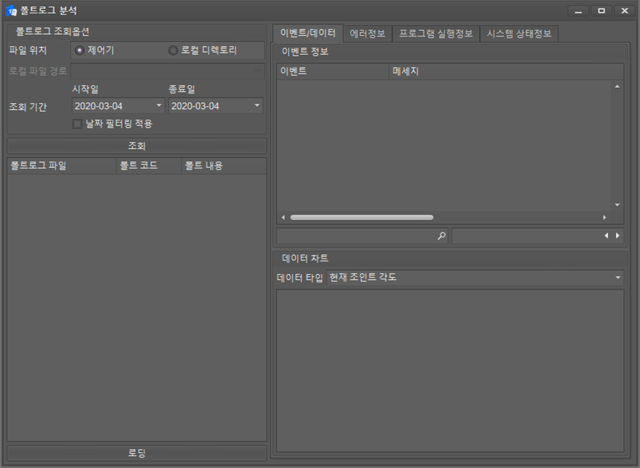Viewport: 640px width, 468px height.
Task: Click the 폴트로그 분석 app icon in title bar
Action: pos(11,10)
